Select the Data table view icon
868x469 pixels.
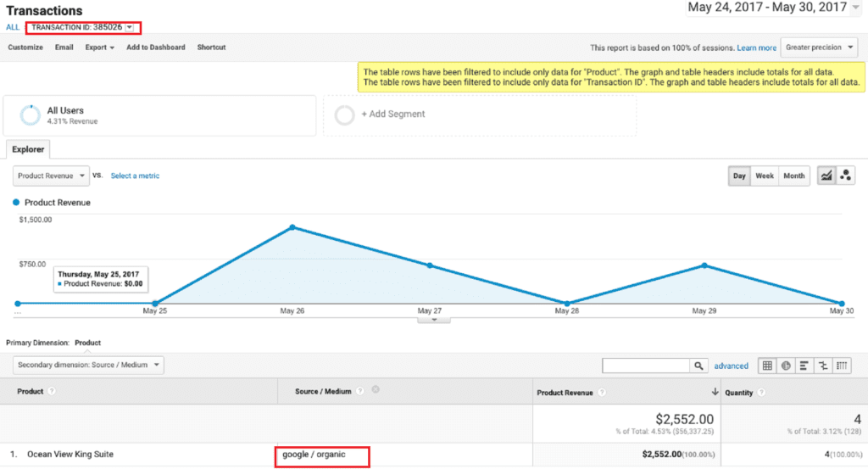767,366
